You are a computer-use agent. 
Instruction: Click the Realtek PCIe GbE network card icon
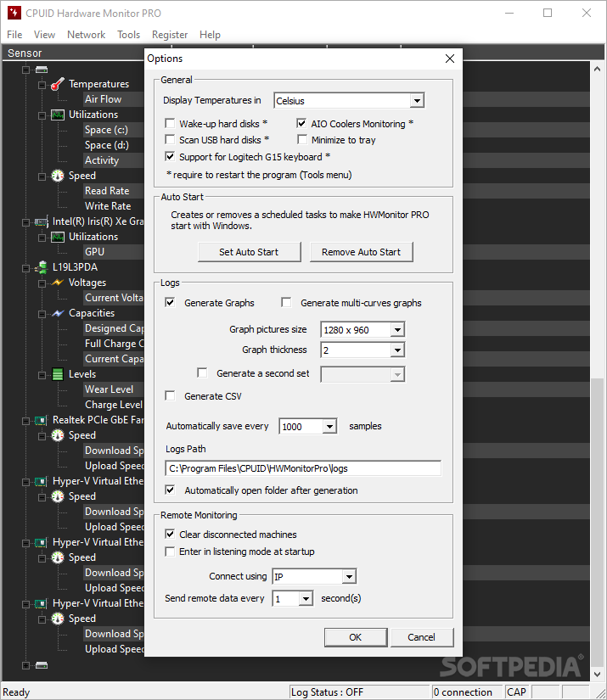tap(41, 420)
